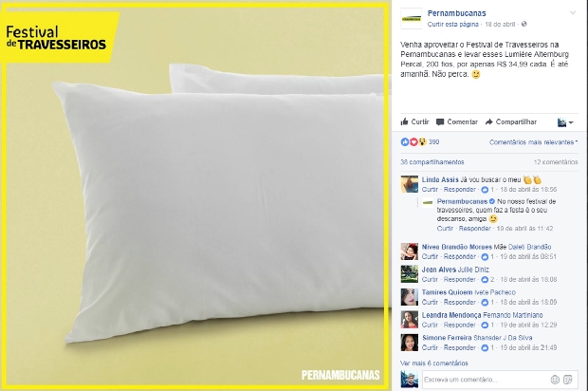Expand Ver mais 6 comentários

(434, 363)
